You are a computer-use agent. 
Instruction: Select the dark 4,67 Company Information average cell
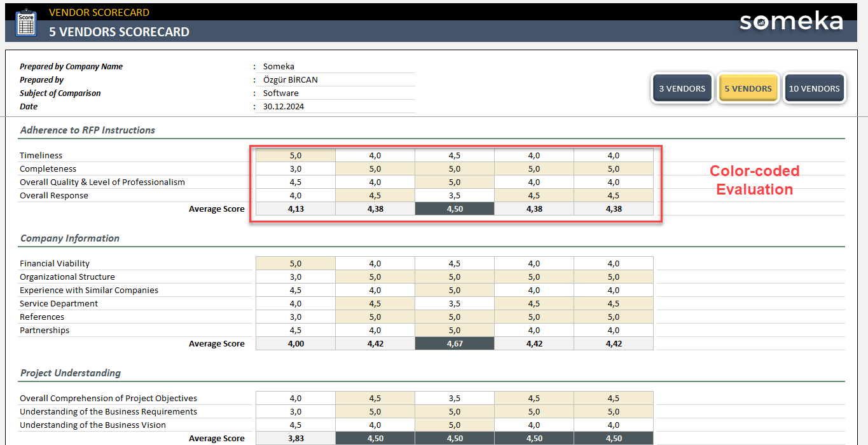pyautogui.click(x=454, y=343)
